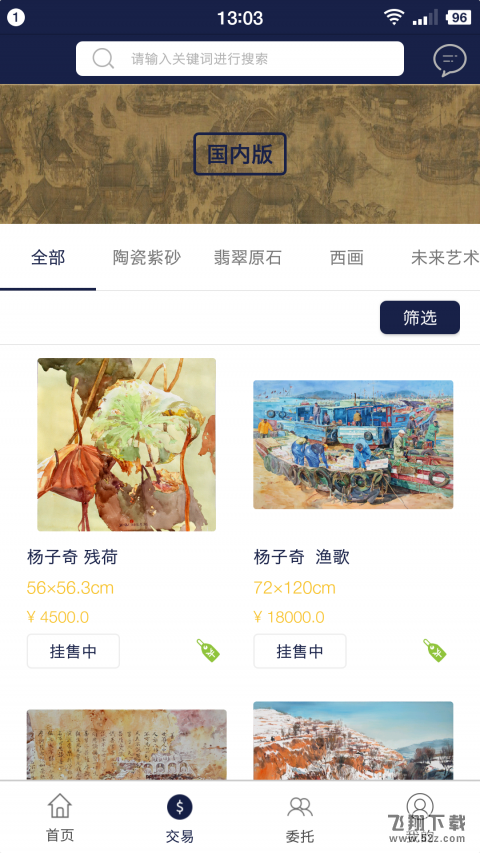
Task: Open the 未来艺术 category tab
Action: tap(445, 258)
